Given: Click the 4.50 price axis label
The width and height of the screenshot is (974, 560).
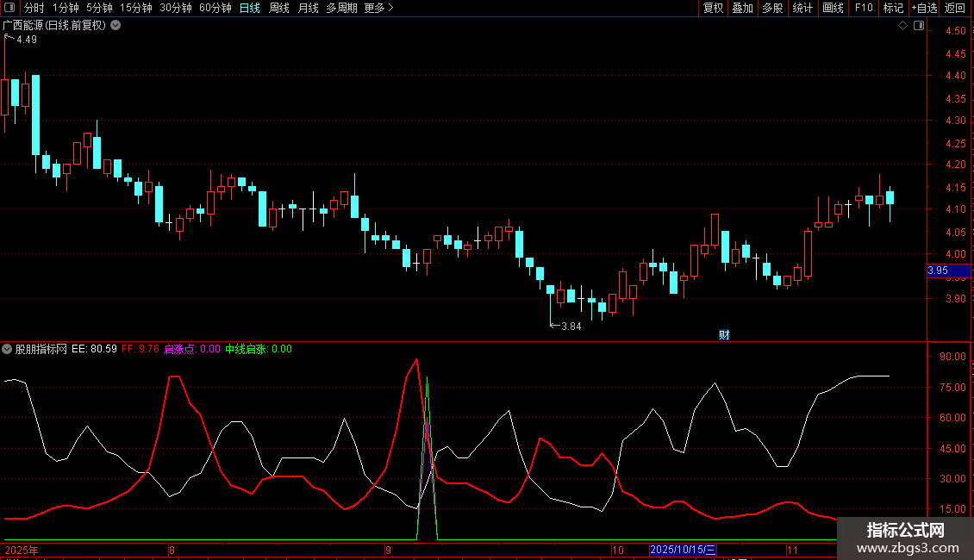Looking at the screenshot, I should (956, 31).
